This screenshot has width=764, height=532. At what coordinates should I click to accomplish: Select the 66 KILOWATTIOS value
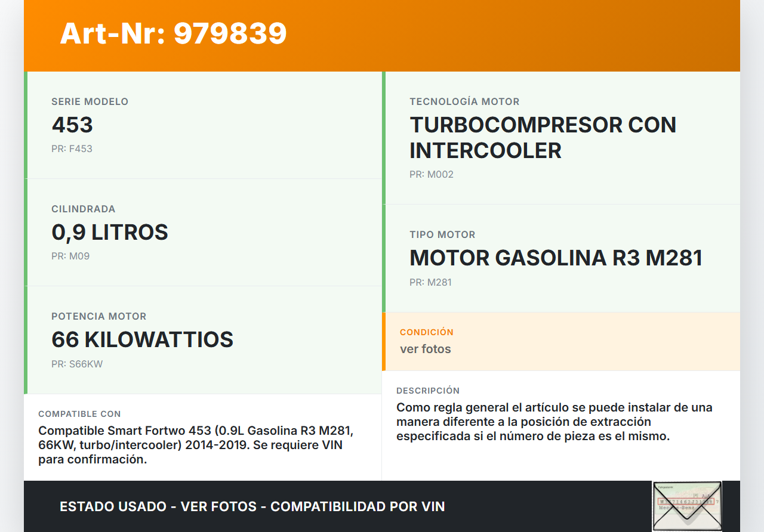click(142, 339)
